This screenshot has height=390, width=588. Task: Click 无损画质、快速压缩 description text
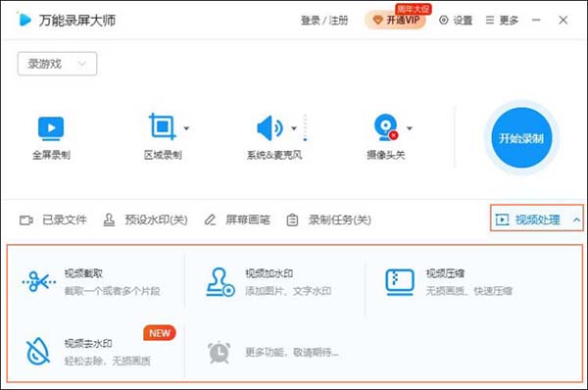(468, 291)
